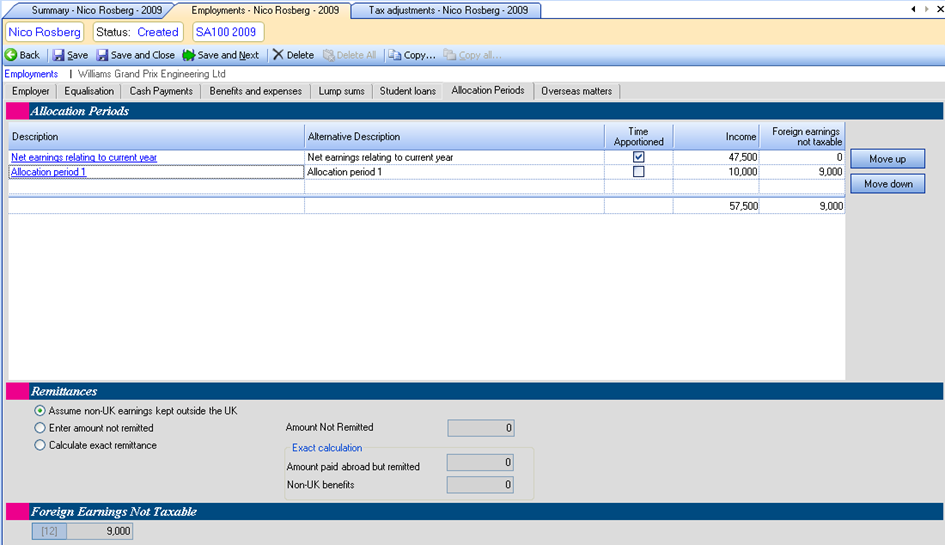945x545 pixels.
Task: Click the Save floppy disk icon
Action: pos(58,55)
